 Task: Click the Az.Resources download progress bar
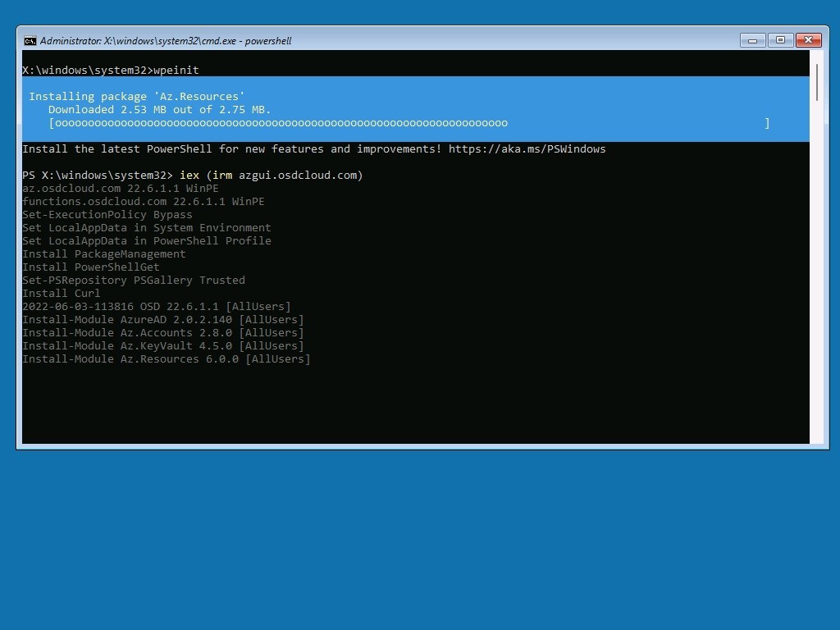click(x=409, y=123)
